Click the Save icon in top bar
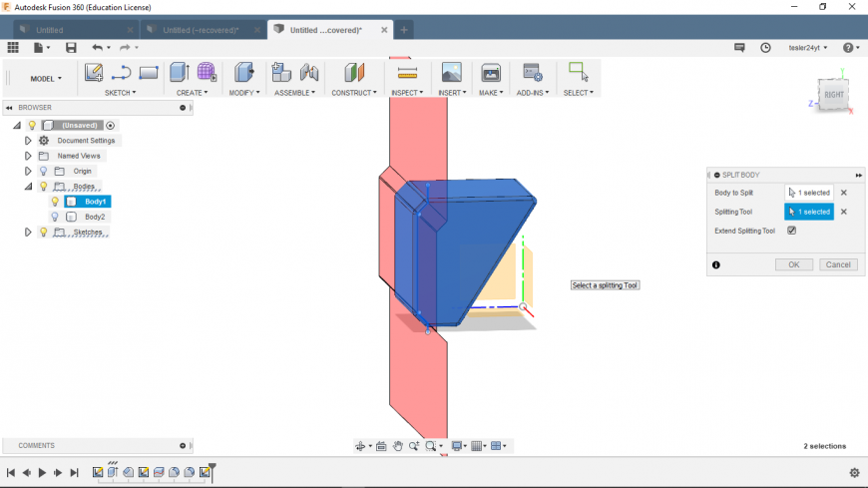The image size is (868, 488). pyautogui.click(x=71, y=47)
